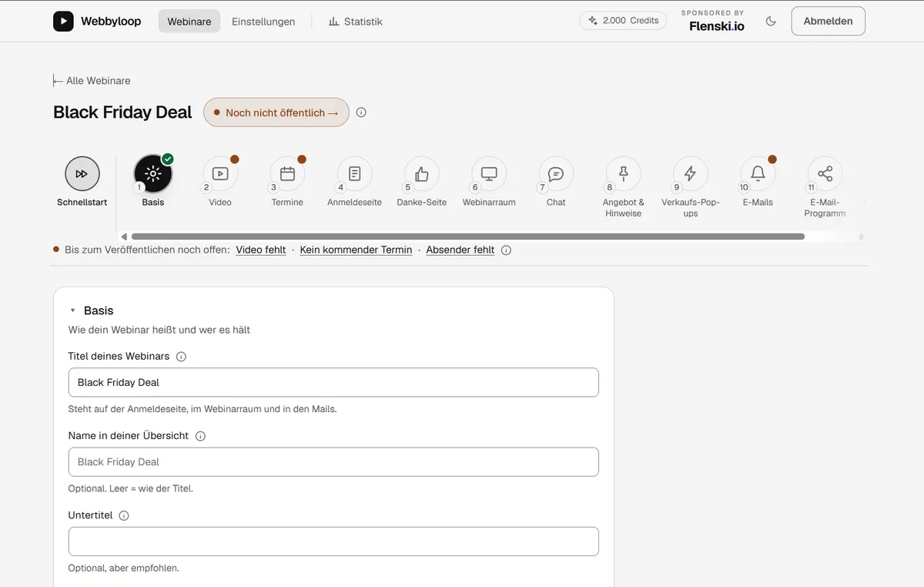Open the Danke-Seite thumbs-up step

point(422,174)
